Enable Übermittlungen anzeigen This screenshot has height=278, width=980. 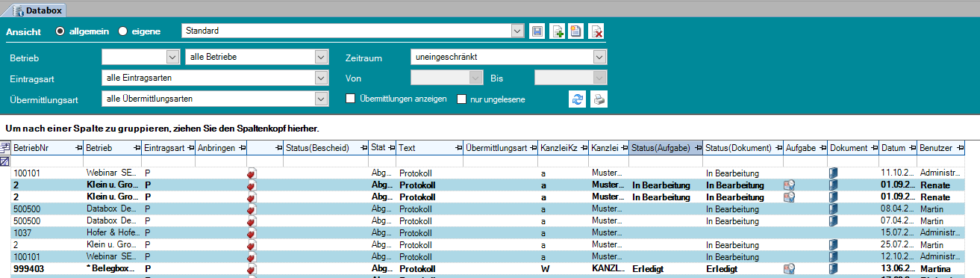click(350, 99)
